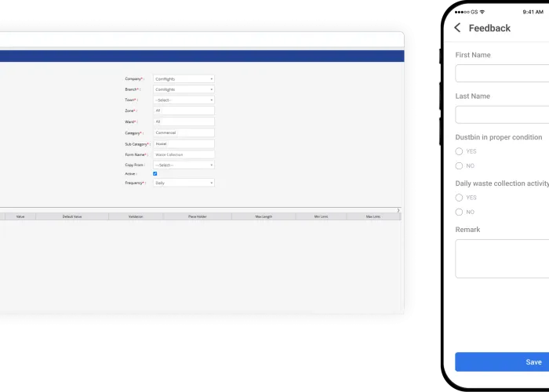Expand the Branch dropdown

[x=184, y=89]
